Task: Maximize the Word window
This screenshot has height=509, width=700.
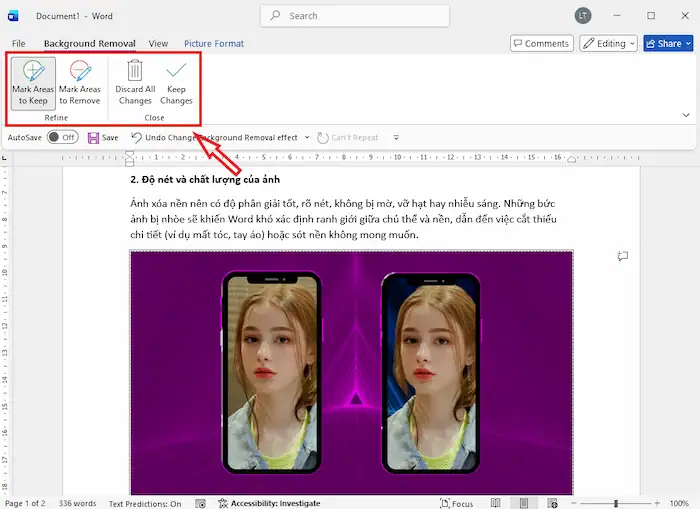Action: pos(651,16)
